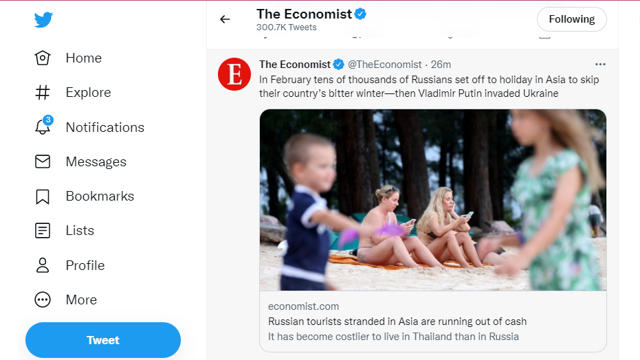Screen dimensions: 640x360
Task: Open the economist.com article headline link
Action: click(x=397, y=322)
